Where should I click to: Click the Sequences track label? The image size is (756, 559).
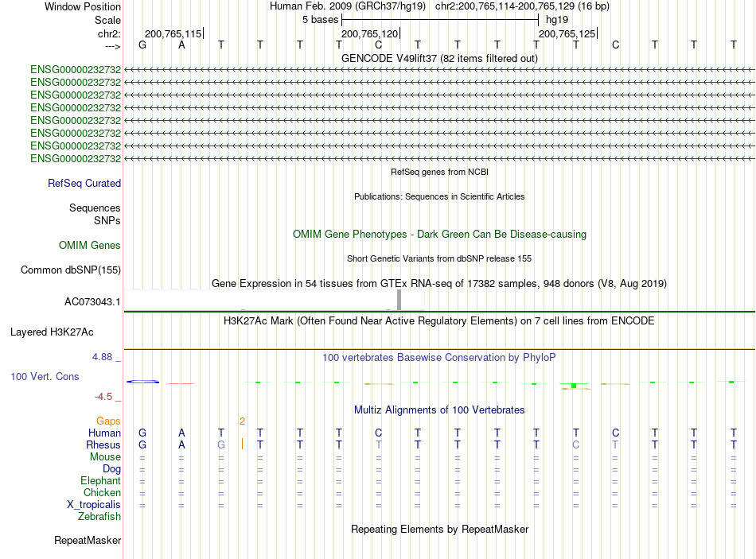(95, 208)
